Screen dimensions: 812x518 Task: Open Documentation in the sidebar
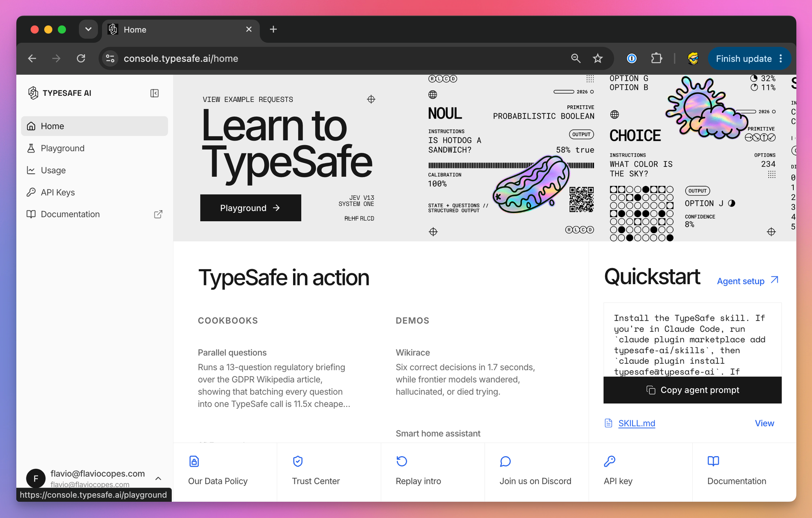(x=94, y=214)
